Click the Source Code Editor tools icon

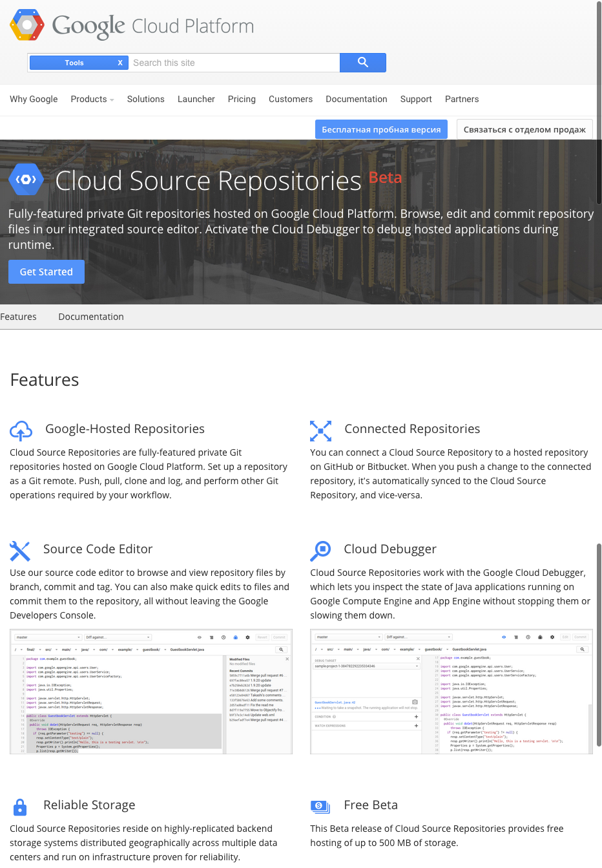click(x=20, y=551)
